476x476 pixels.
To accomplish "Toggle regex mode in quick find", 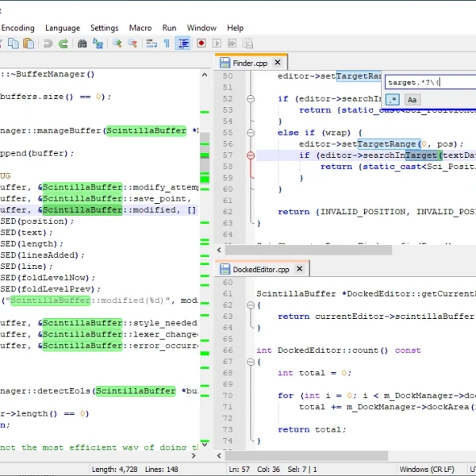I will (x=393, y=100).
